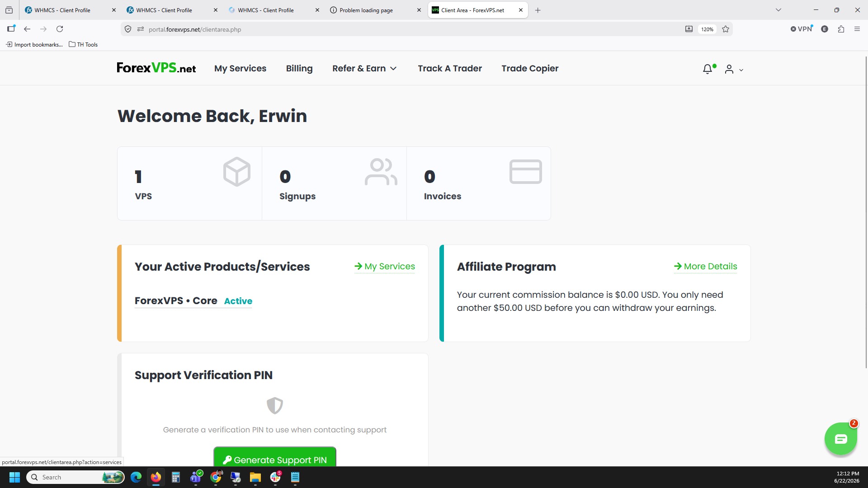This screenshot has height=488, width=868.
Task: Open the live chat widget
Action: click(x=840, y=439)
